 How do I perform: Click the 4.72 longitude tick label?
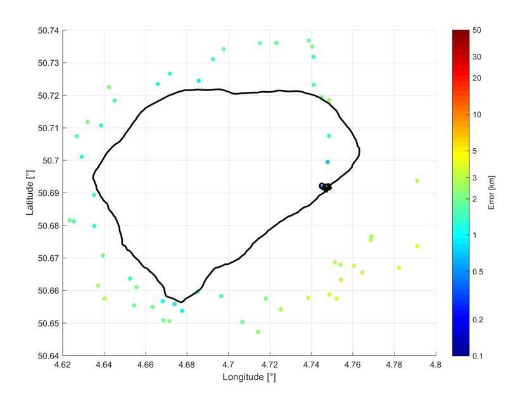(x=270, y=365)
